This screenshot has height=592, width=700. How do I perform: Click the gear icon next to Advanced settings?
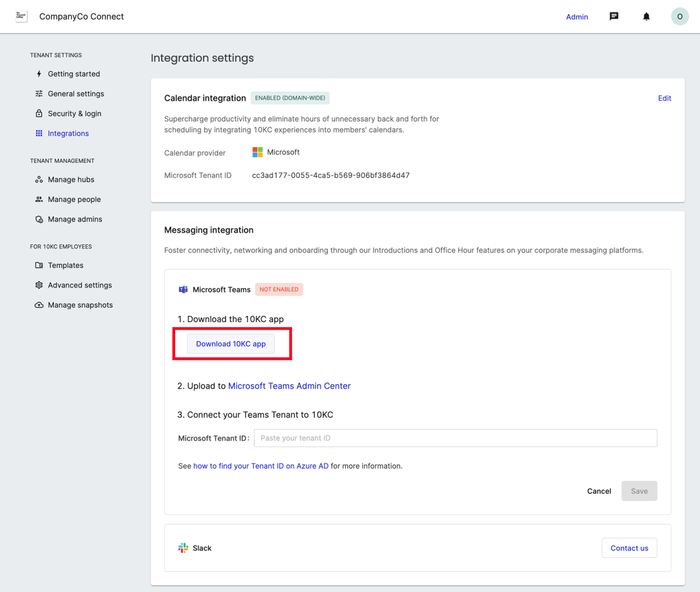click(x=39, y=285)
